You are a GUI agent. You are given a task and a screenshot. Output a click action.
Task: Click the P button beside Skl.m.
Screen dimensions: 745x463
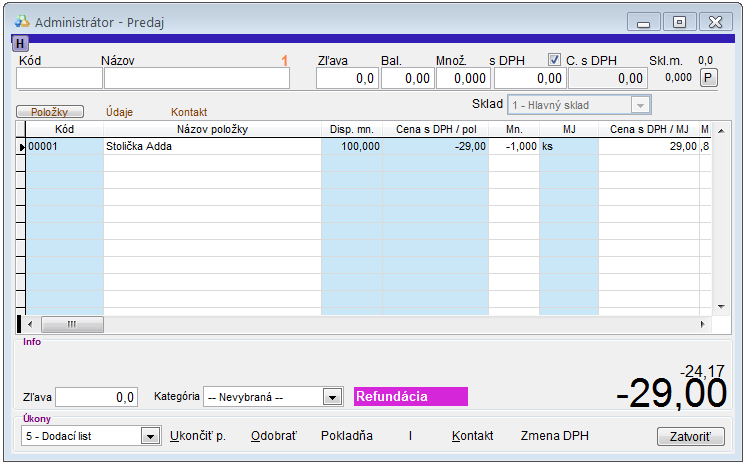(x=708, y=78)
